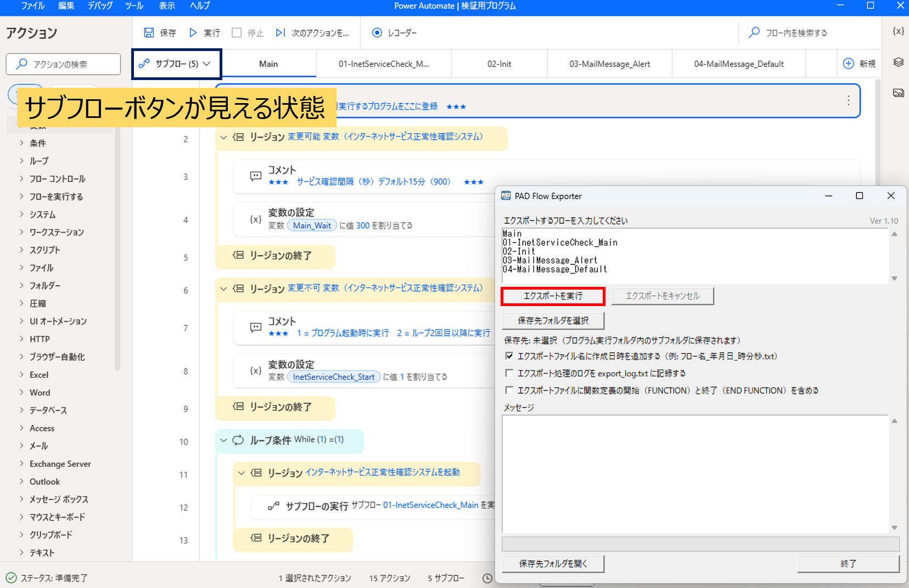Click the three-dot menu on action 1

(x=848, y=100)
